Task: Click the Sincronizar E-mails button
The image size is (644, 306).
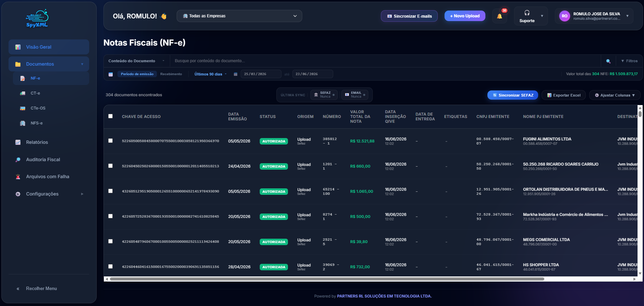Action: [409, 16]
